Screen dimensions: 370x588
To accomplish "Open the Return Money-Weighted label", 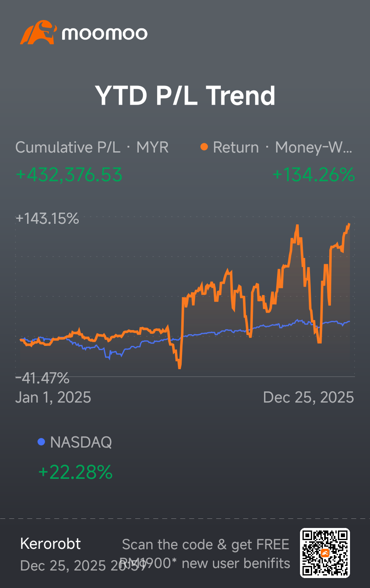I will coord(282,147).
